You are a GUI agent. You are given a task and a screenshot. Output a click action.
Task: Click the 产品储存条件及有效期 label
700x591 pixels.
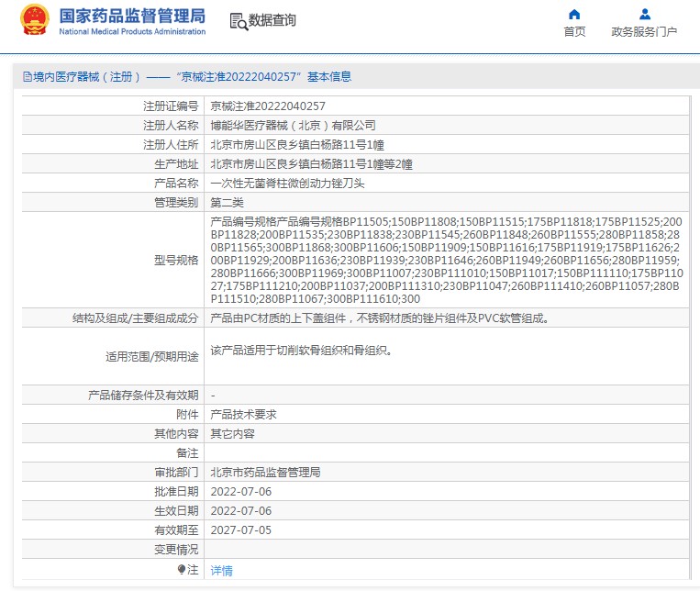(143, 396)
